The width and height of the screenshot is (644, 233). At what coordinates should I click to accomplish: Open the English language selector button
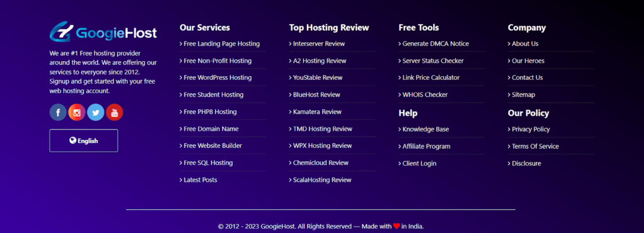pyautogui.click(x=84, y=140)
